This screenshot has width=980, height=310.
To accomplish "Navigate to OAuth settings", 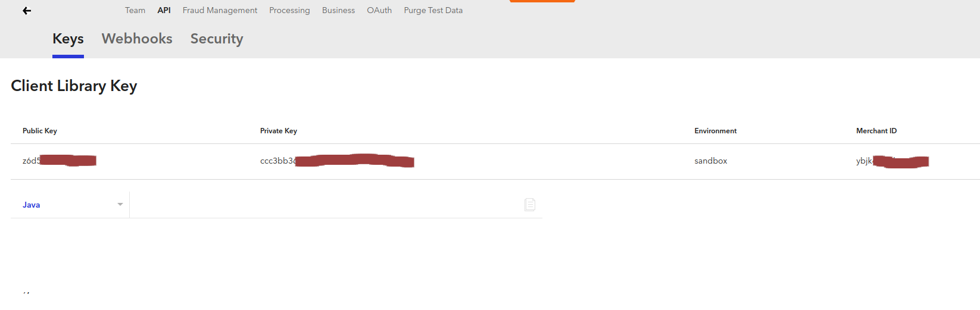I will 379,10.
